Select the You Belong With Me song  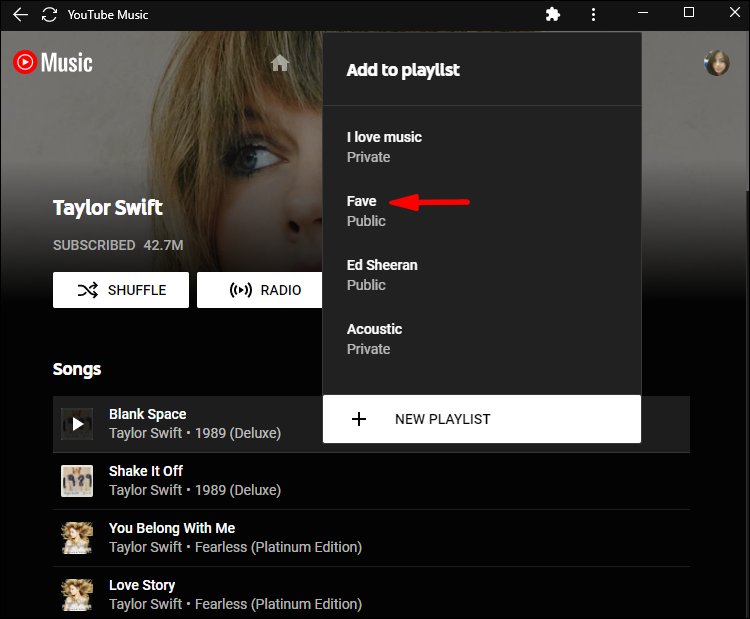click(x=173, y=528)
